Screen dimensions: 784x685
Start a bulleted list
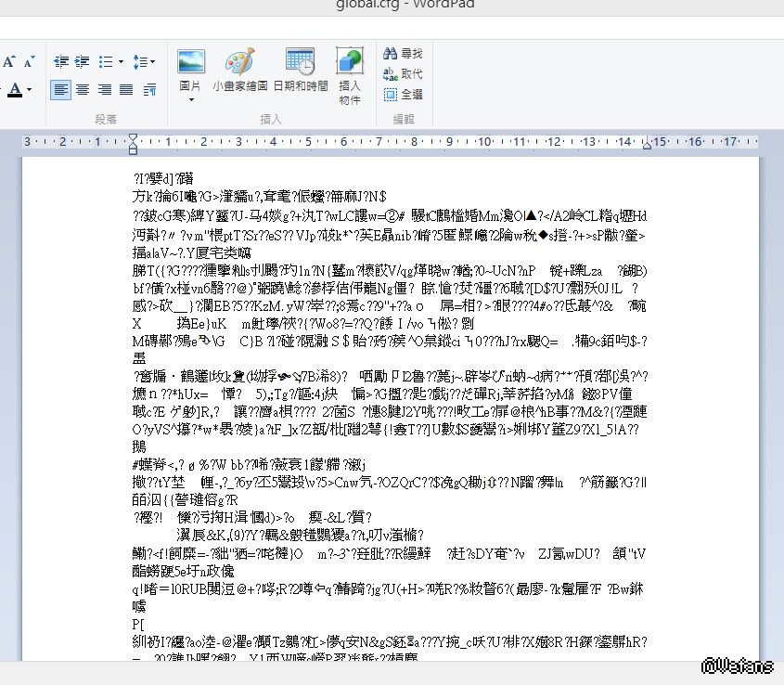(x=105, y=61)
